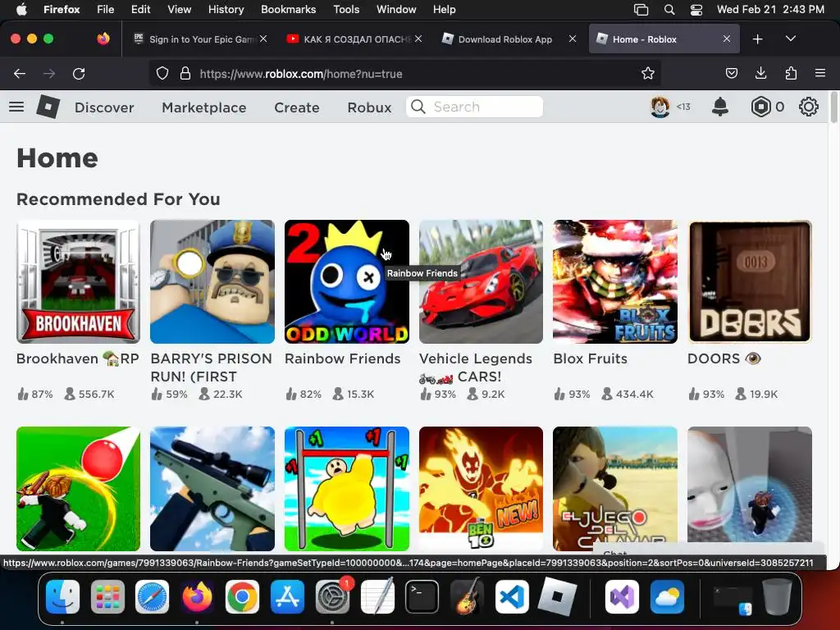The image size is (840, 630).
Task: Launch Visual Studio Code from the Dock
Action: (512, 596)
